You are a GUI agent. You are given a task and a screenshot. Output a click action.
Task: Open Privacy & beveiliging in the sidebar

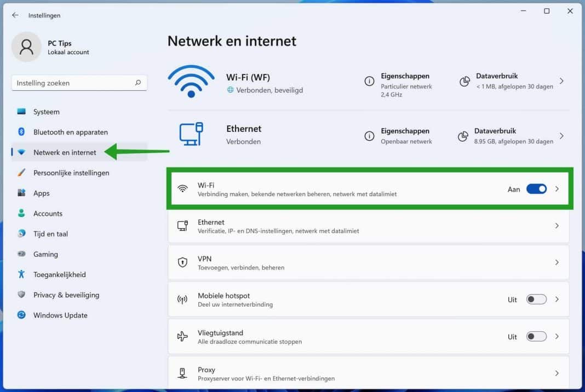(66, 295)
